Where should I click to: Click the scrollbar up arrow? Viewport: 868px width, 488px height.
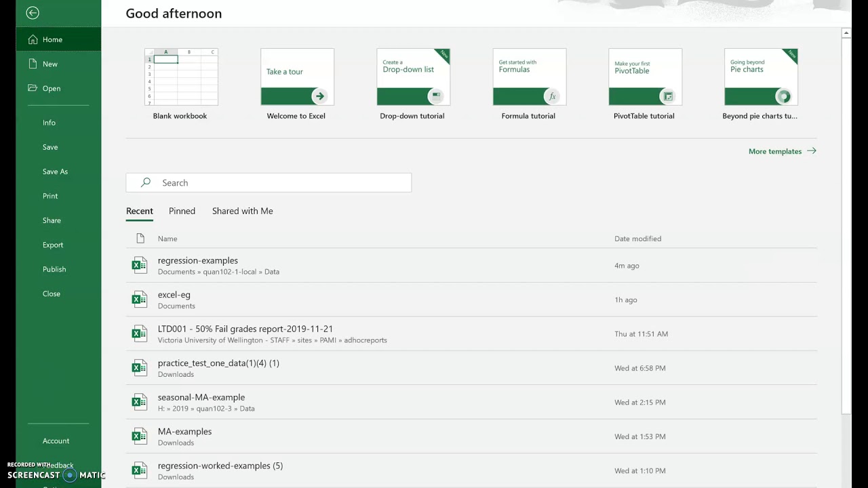point(846,33)
